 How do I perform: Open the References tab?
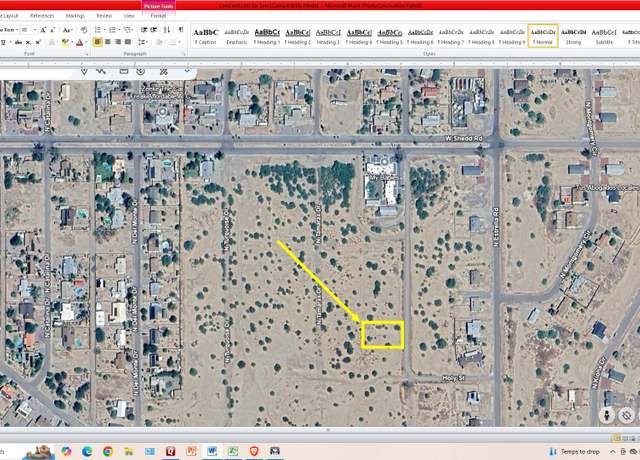click(x=42, y=16)
